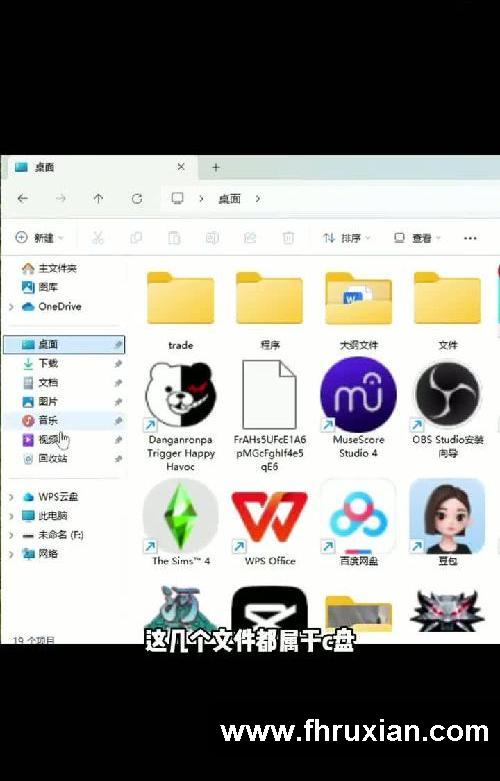
Task: Click the Paste toolbar icon
Action: coord(174,238)
